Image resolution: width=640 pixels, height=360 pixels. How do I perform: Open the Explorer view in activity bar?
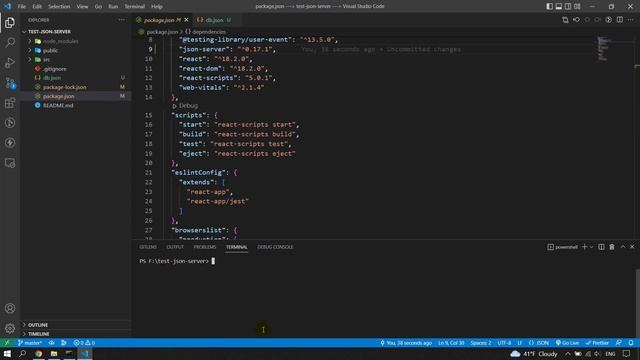click(x=10, y=22)
